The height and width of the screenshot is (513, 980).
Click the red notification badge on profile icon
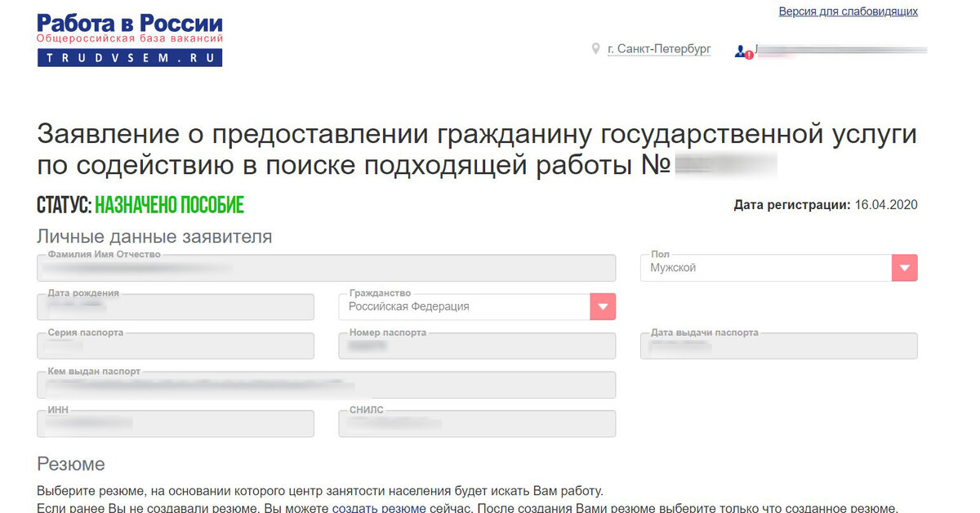click(x=747, y=54)
